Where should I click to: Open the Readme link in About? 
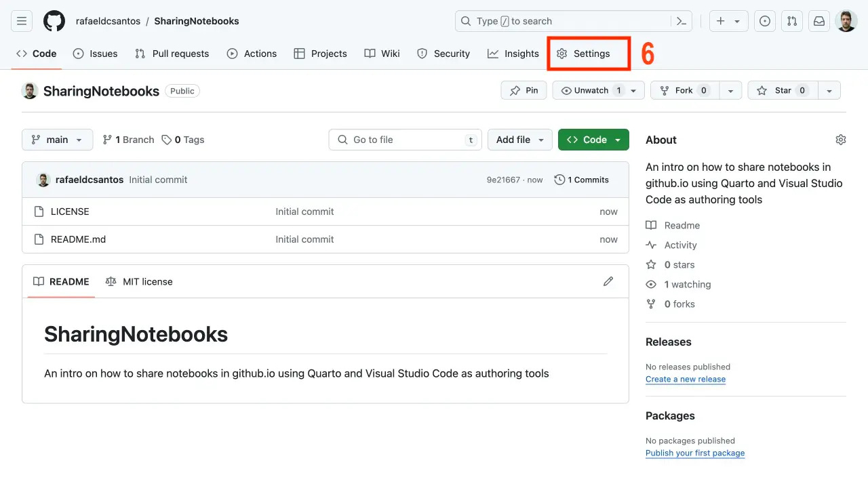[x=673, y=225]
